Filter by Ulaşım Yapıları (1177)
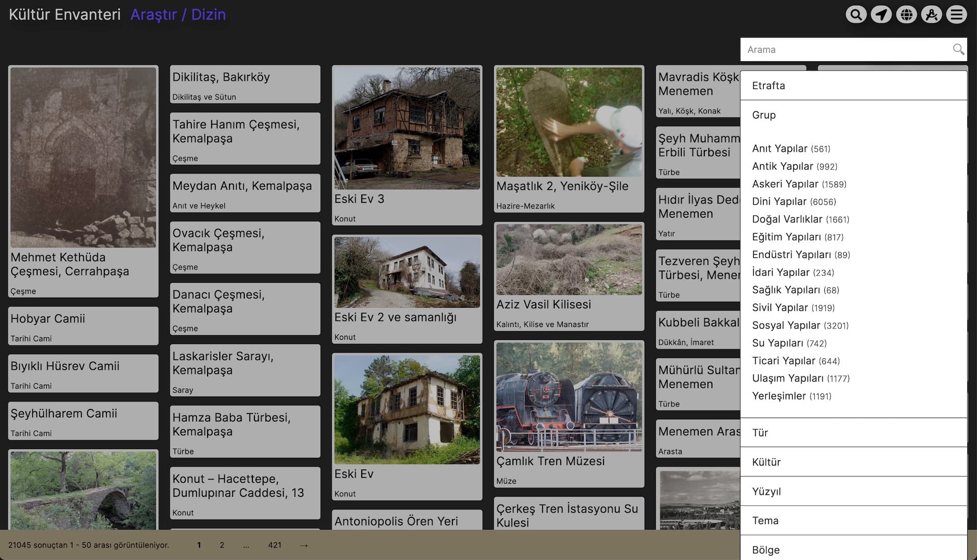 tap(801, 378)
